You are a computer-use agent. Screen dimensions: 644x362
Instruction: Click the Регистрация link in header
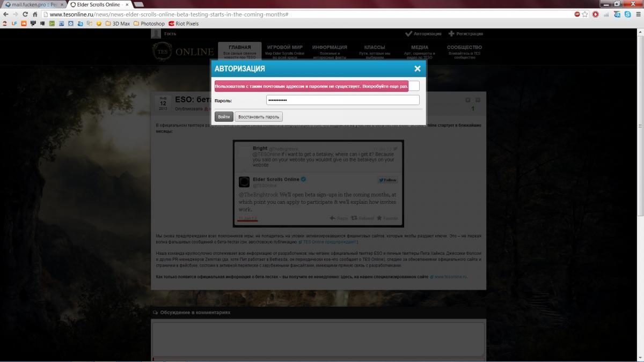pyautogui.click(x=465, y=34)
